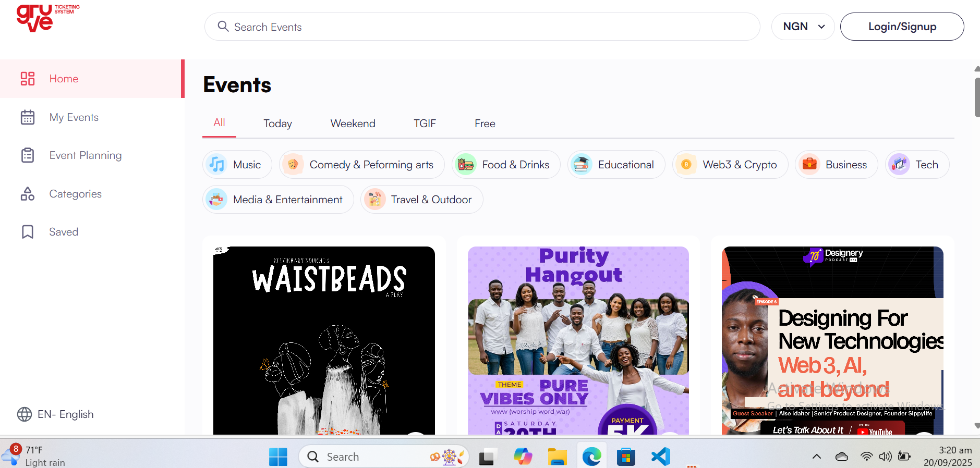980x468 pixels.
Task: Open the Waistbeads event poster
Action: (324, 340)
